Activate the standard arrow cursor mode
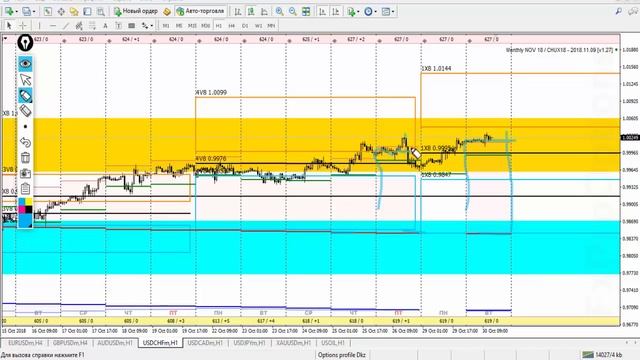Image resolution: width=640 pixels, height=360 pixels. click(9, 26)
